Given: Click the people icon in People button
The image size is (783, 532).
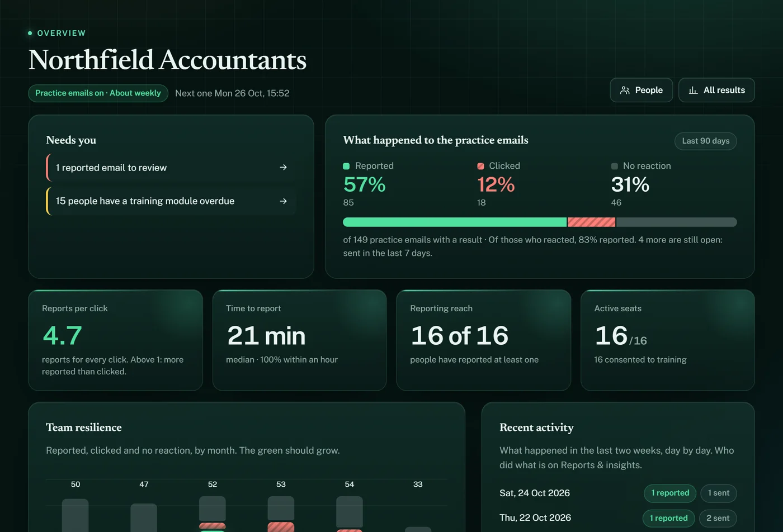Looking at the screenshot, I should coord(625,90).
